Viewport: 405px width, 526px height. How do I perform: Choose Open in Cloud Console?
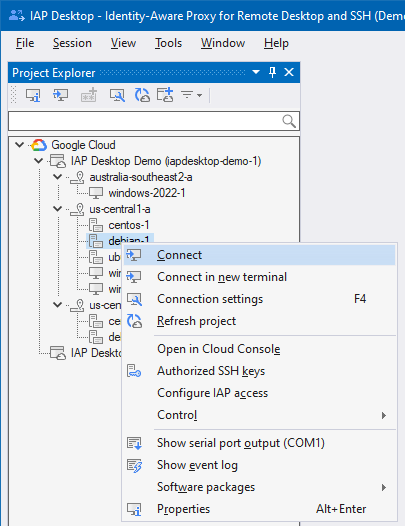click(x=259, y=349)
